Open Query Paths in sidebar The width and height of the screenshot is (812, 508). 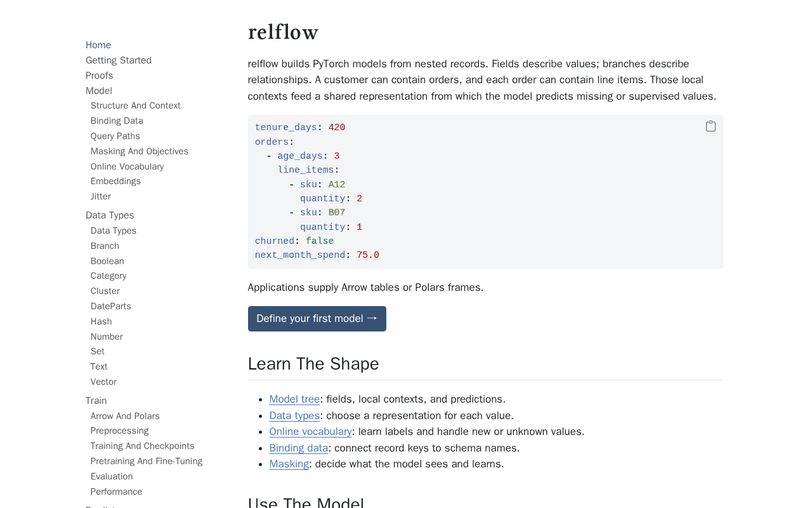[115, 136]
